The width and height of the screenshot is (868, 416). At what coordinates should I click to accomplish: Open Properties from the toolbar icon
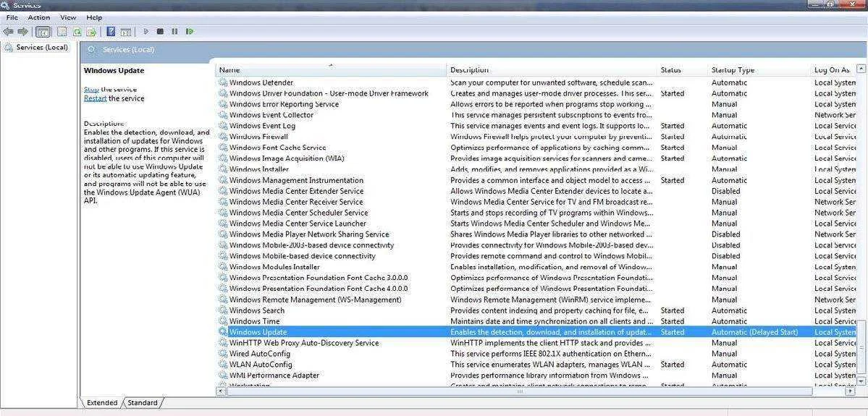click(x=62, y=32)
